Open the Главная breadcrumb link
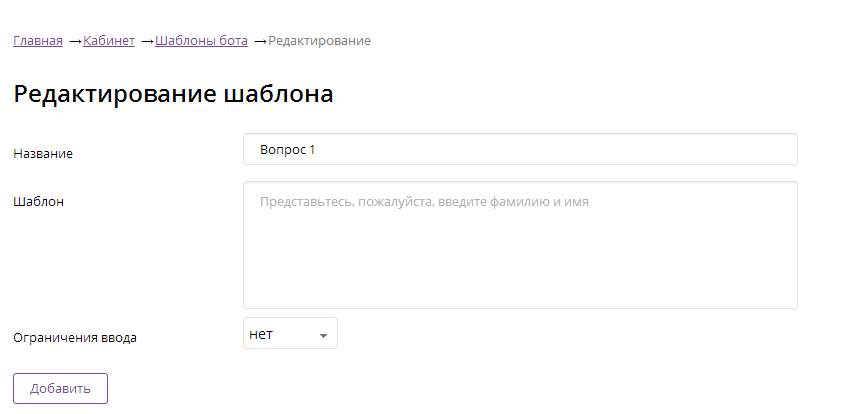Image resolution: width=841 pixels, height=414 pixels. [x=38, y=41]
